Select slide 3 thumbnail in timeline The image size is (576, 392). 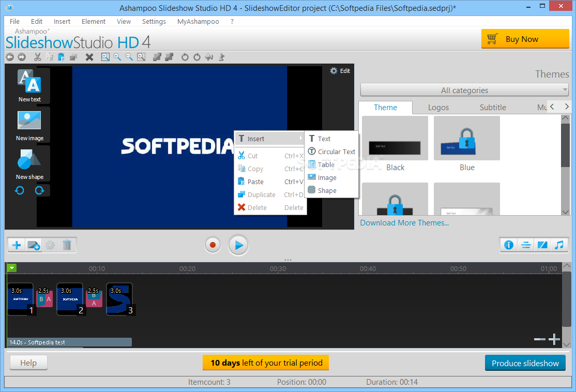click(x=119, y=299)
